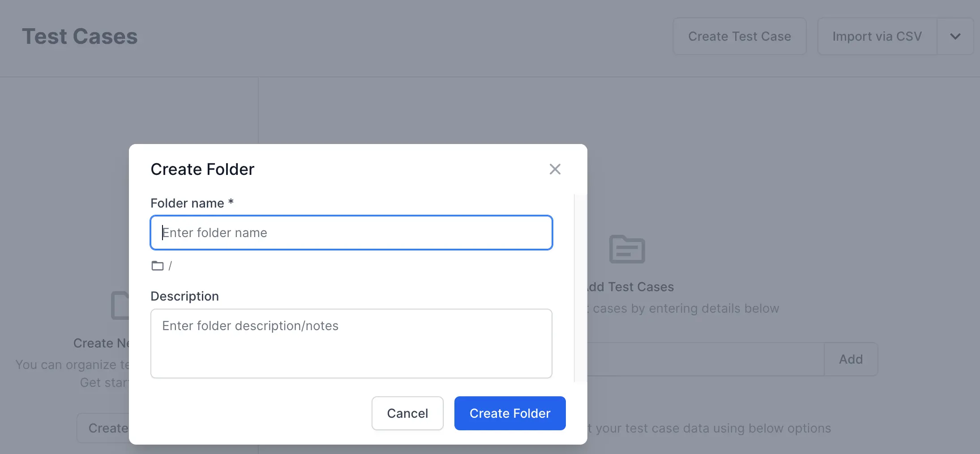Click the quick-add input beside Add

click(x=705, y=359)
